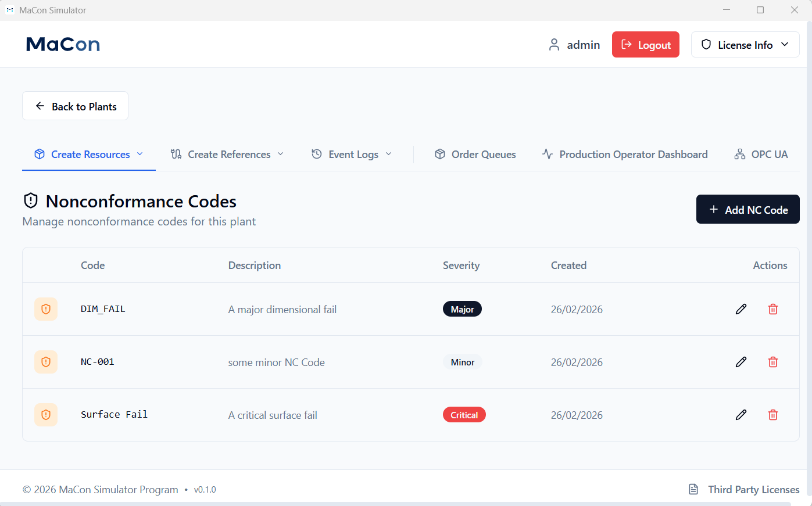
Task: Open the Production Operator Dashboard tab
Action: (625, 155)
